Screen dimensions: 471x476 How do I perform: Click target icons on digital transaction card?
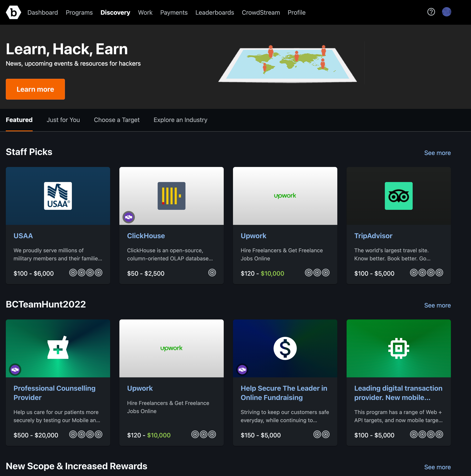coord(426,434)
